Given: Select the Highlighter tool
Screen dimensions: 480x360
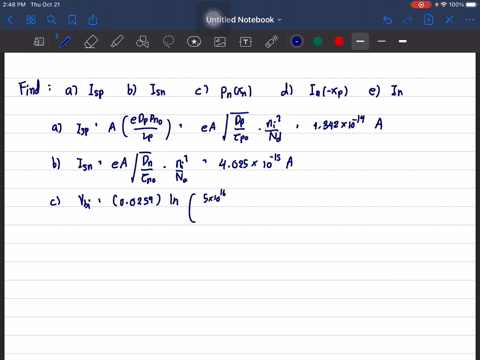Looking at the screenshot, I should (x=117, y=42).
